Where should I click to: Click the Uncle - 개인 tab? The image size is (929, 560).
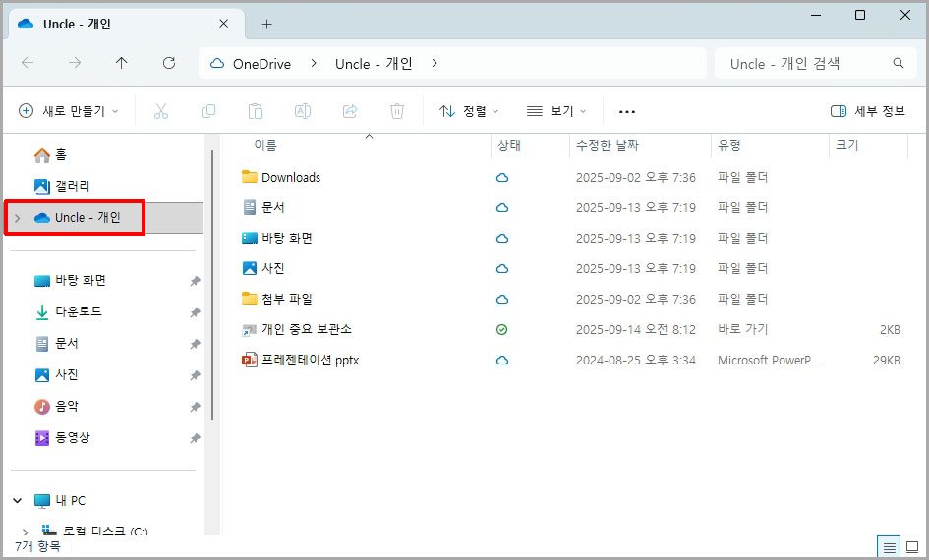click(x=125, y=24)
